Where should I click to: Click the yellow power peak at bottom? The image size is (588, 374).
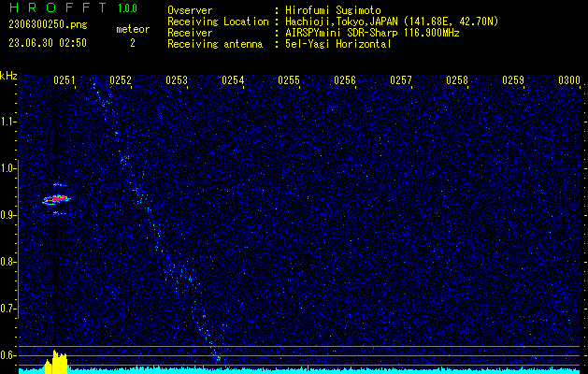(x=57, y=362)
